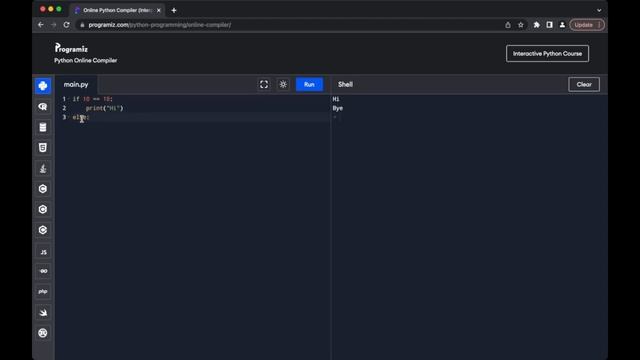Place cursor on code line 1 if statement
Image resolution: width=640 pixels, height=360 pixels.
click(93, 99)
